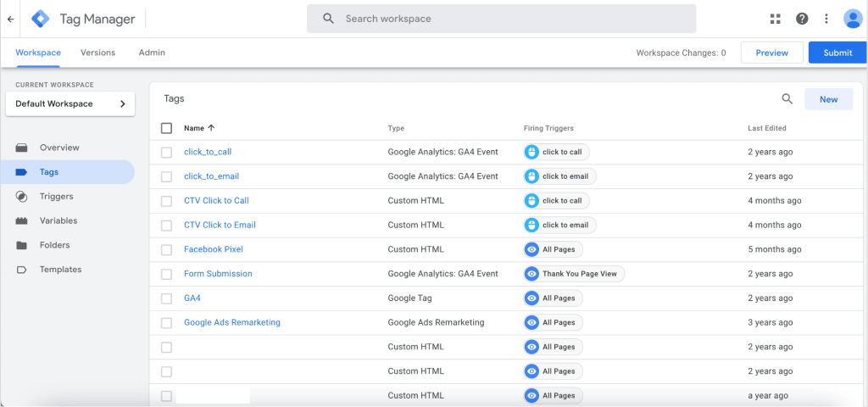Click the Tags label icon in the sidebar
This screenshot has height=407, width=868.
21,172
